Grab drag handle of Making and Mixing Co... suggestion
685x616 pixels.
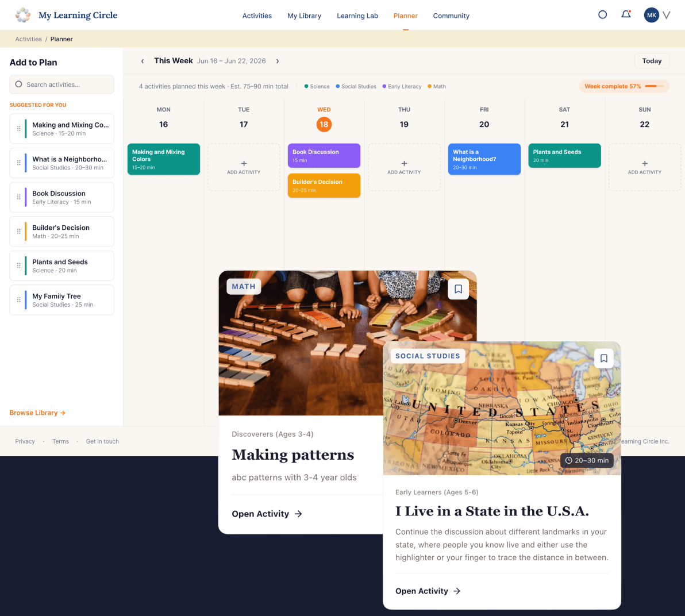tap(19, 129)
